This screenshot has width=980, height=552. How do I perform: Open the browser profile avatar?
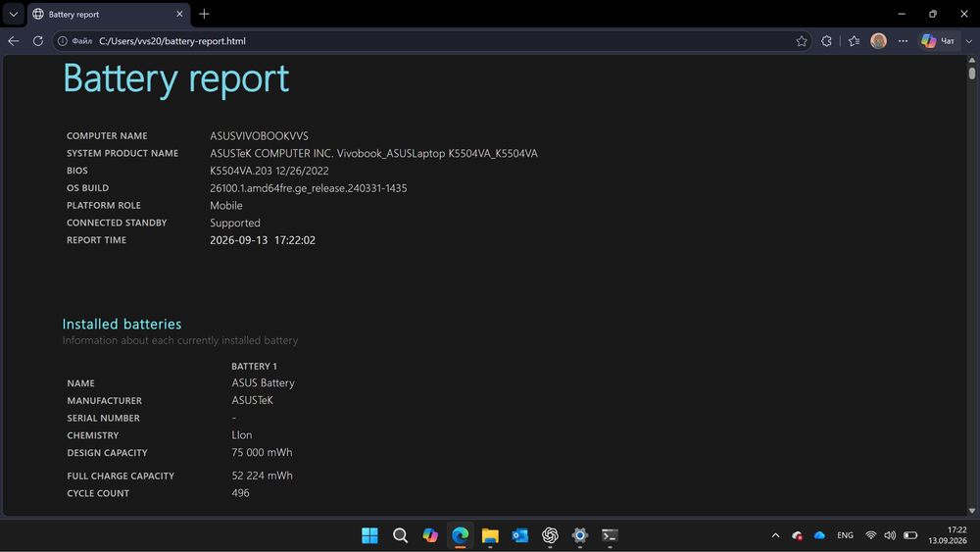click(x=878, y=41)
